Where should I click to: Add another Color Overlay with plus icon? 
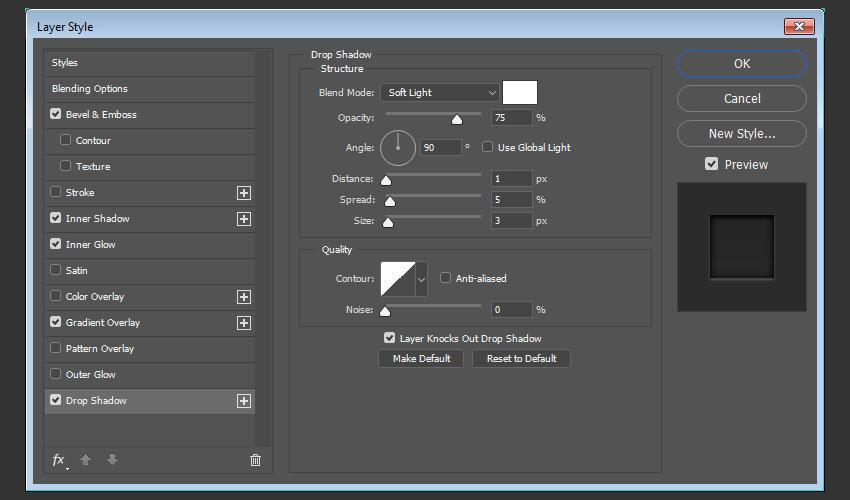click(244, 297)
